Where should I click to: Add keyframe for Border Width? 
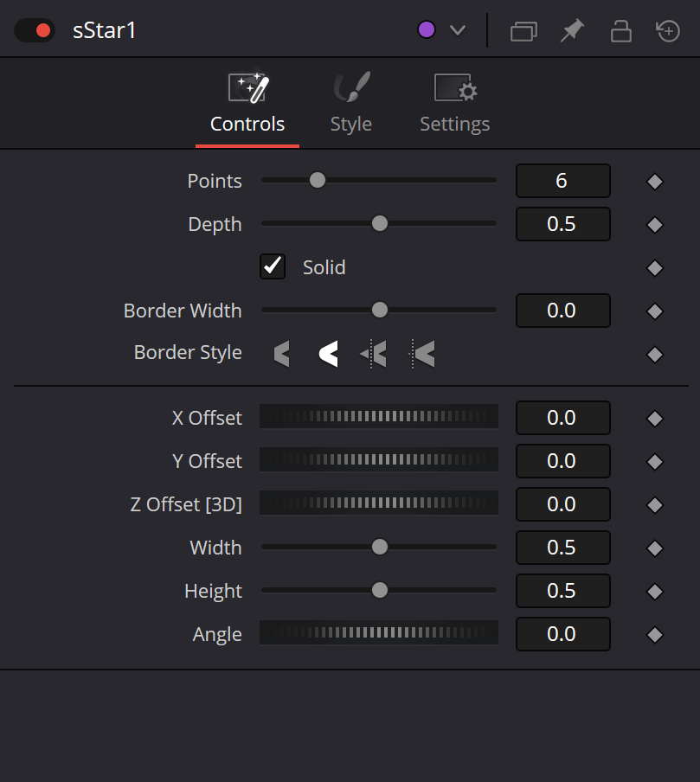click(x=655, y=311)
